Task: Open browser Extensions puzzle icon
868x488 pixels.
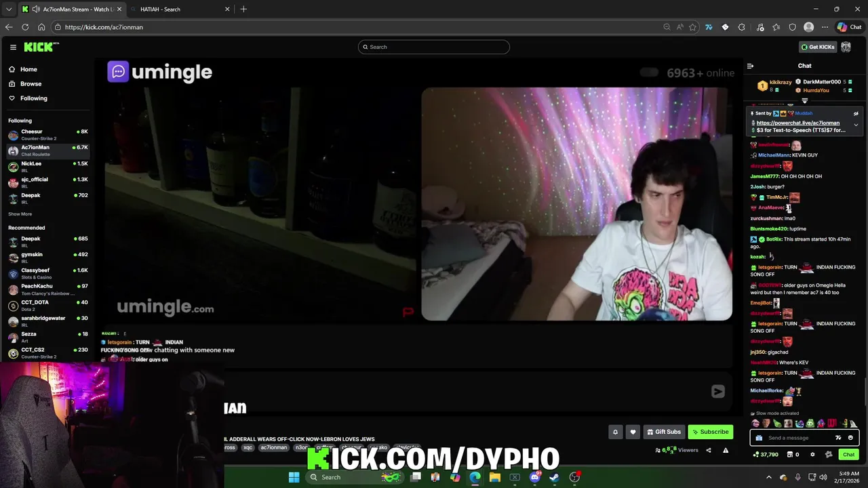Action: coord(741,27)
